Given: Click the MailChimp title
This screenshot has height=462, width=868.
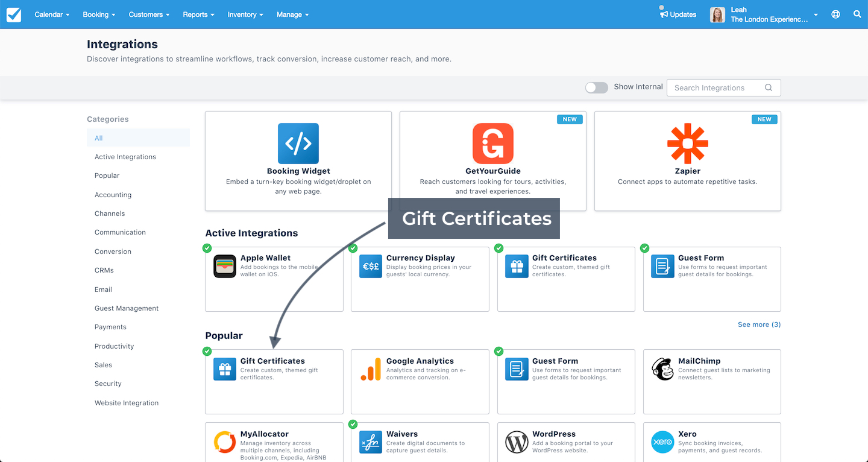Looking at the screenshot, I should [699, 361].
